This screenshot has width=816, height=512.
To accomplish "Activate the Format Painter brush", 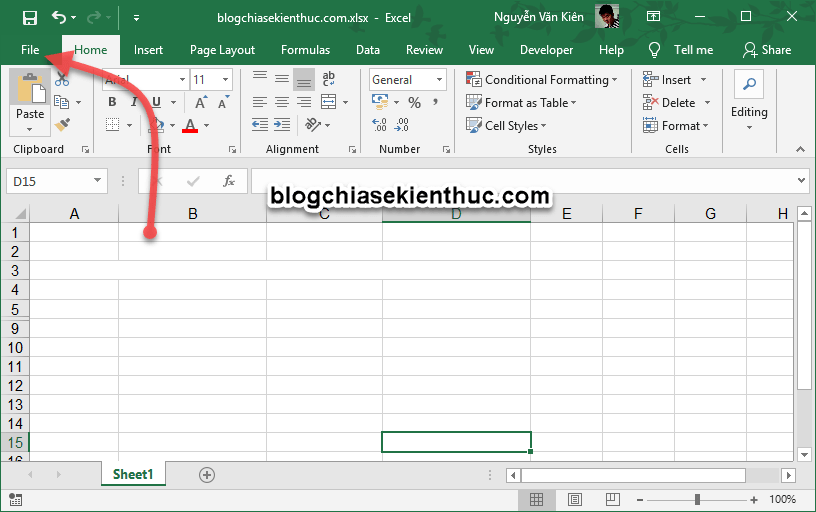I will (x=62, y=125).
